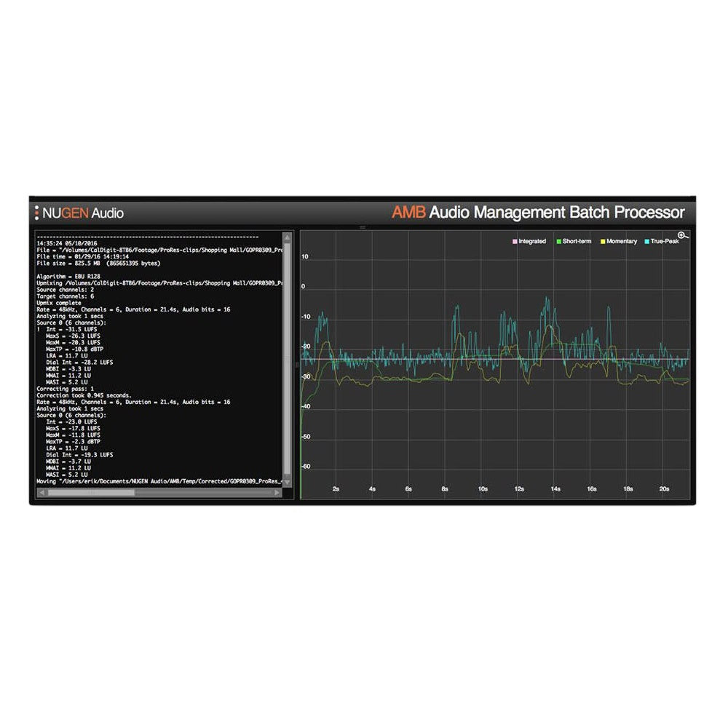Select the 'Source channels: 2' line
Viewport: 728px width, 728px height.
[x=65, y=290]
